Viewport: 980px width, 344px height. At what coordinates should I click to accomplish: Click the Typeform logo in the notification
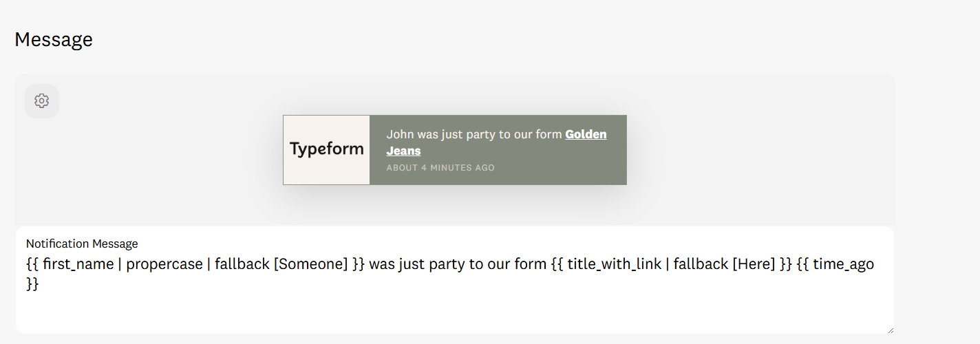(326, 149)
